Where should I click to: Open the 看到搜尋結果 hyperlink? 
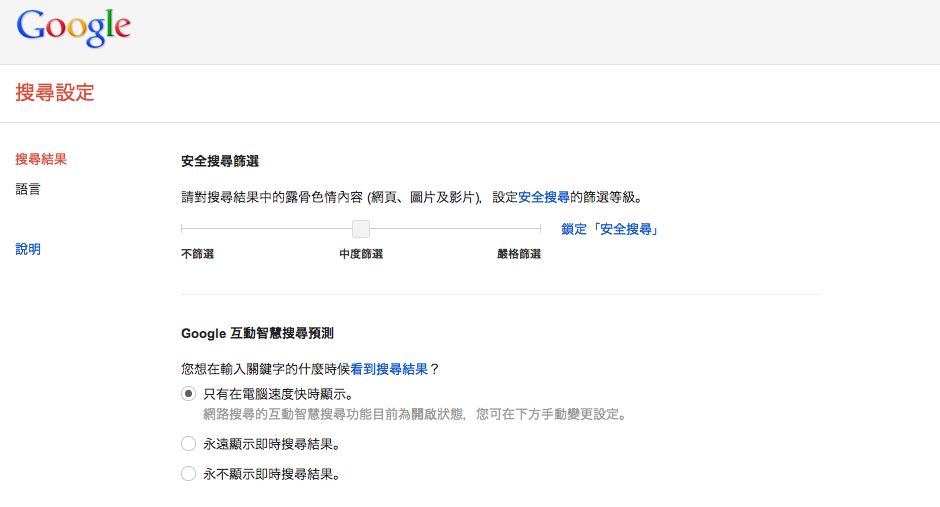[389, 369]
